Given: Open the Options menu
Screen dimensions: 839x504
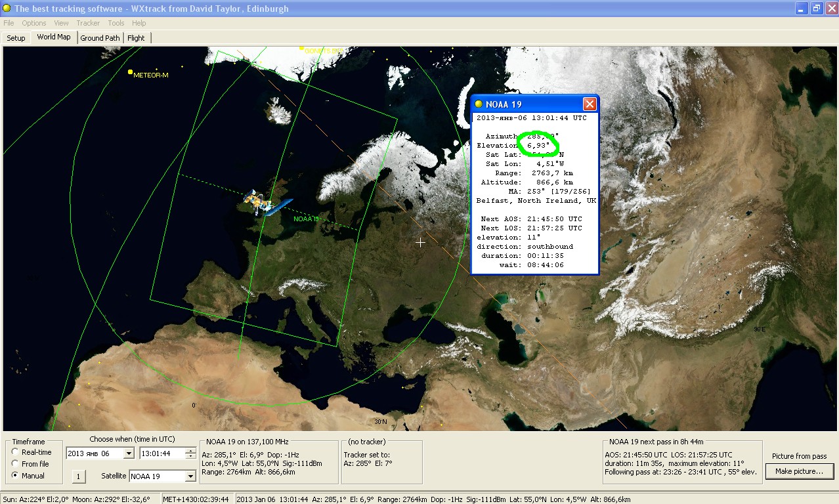Looking at the screenshot, I should click(x=34, y=23).
